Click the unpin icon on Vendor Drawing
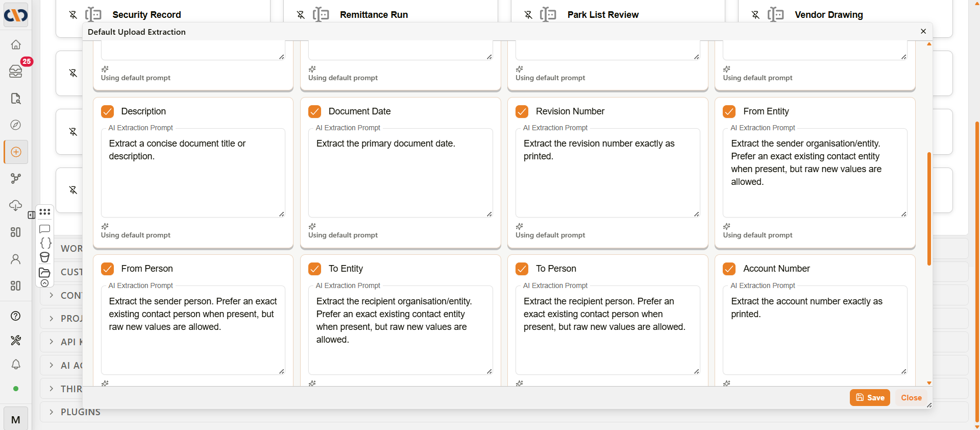Screen dimensions: 980x430 point(756,15)
